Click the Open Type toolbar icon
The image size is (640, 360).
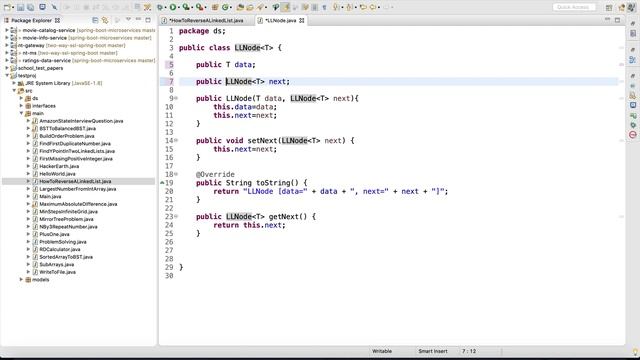[240, 7]
